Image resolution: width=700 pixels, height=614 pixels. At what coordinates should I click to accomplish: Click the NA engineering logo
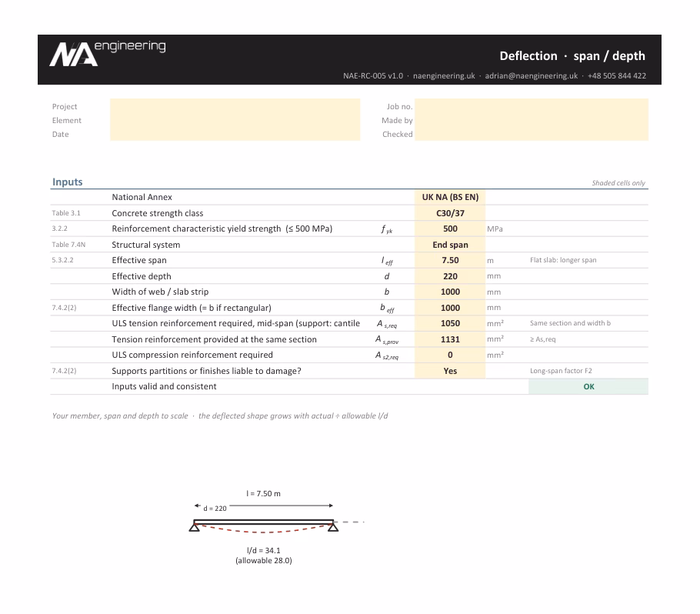click(108, 54)
